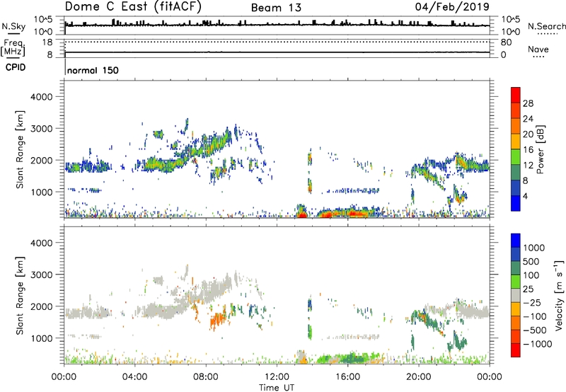Click the red bottom of the velocity colorbar
Screen dimensions: 566x392
click(516, 350)
